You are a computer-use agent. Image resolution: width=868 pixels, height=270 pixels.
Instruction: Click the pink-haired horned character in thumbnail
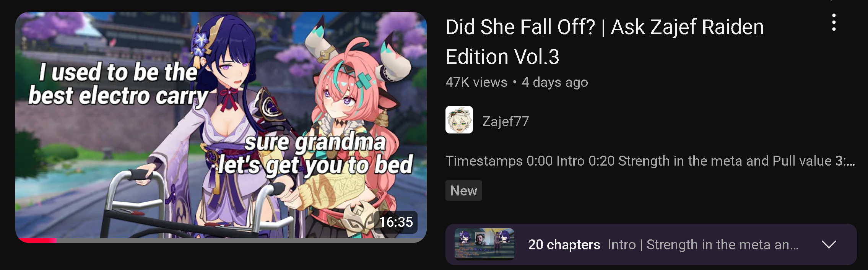click(352, 130)
